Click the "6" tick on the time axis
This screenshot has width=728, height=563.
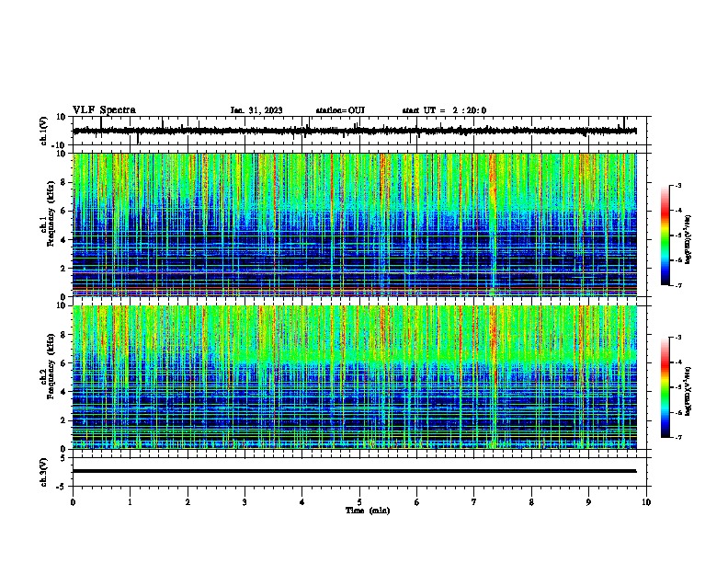(x=417, y=502)
